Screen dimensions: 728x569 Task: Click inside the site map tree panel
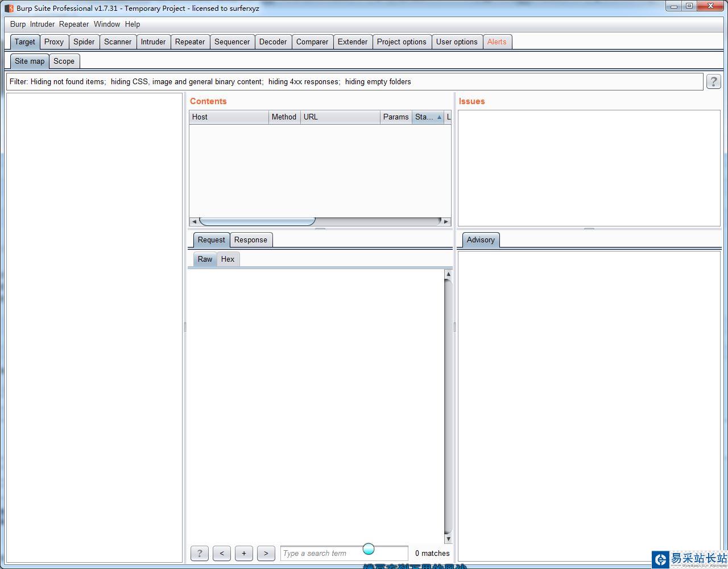click(94, 328)
